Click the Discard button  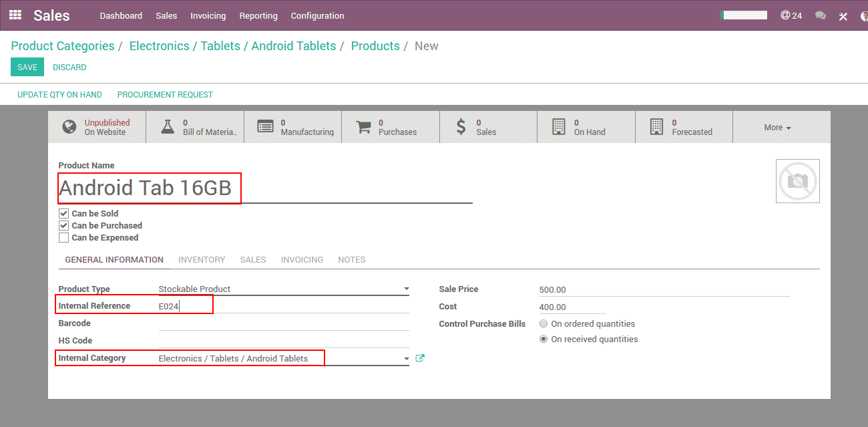(69, 67)
